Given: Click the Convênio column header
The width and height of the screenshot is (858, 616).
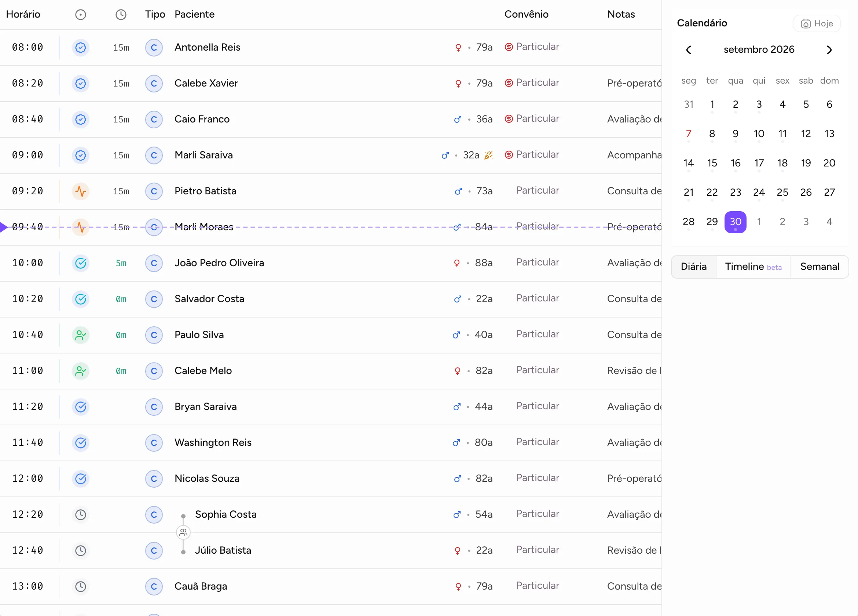Looking at the screenshot, I should pos(526,14).
